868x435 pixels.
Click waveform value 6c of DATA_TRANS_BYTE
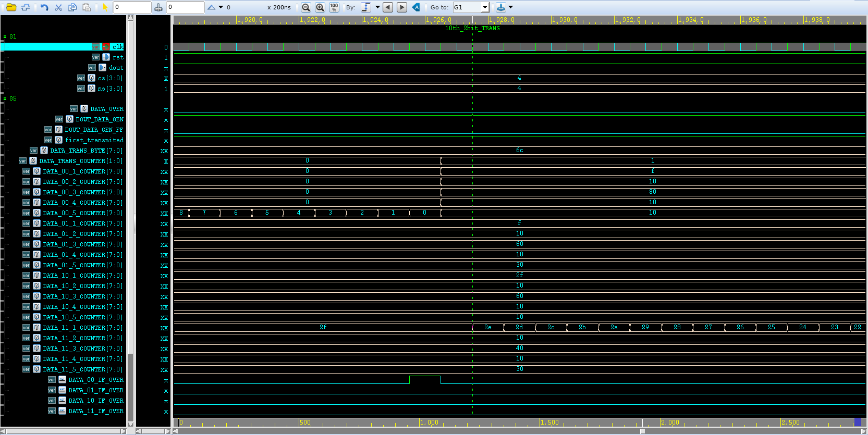520,150
